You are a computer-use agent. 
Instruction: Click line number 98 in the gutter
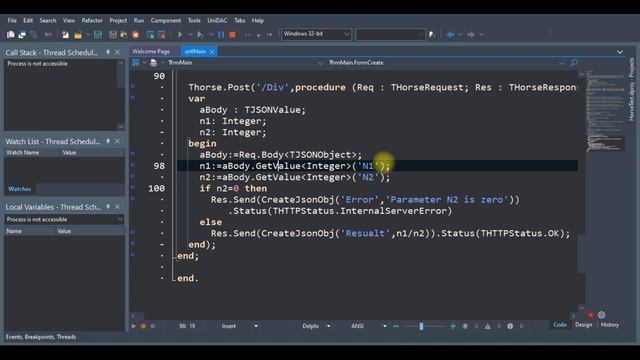coord(159,166)
